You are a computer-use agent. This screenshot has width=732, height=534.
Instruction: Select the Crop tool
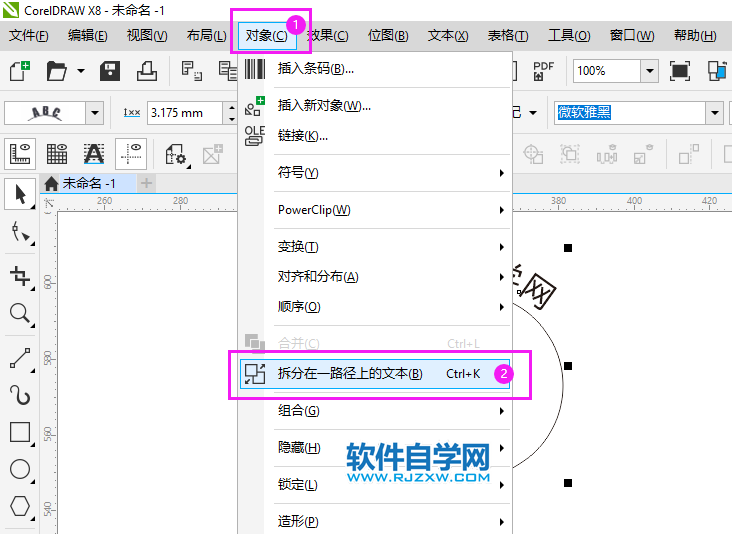pos(20,277)
